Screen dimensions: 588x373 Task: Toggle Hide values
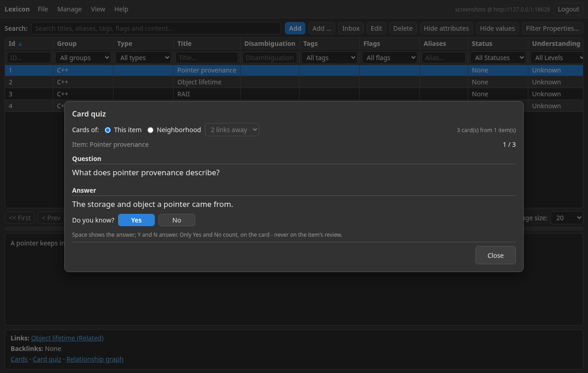point(498,28)
